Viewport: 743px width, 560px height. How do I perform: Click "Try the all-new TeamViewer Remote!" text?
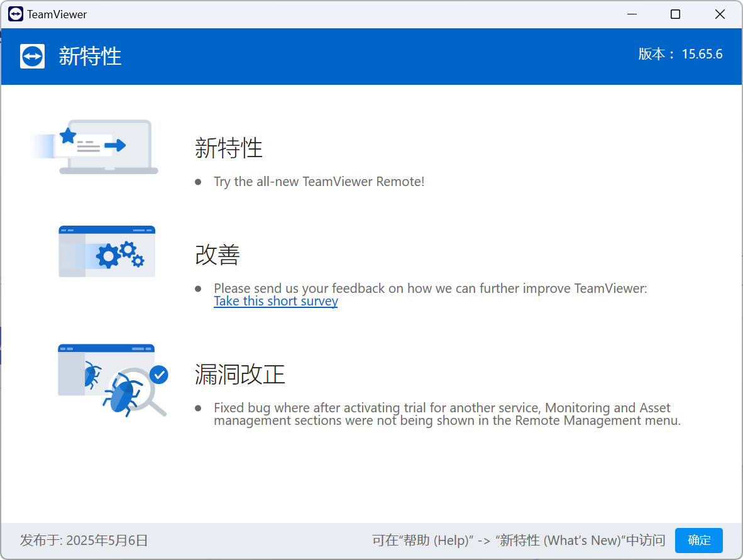[x=319, y=182]
